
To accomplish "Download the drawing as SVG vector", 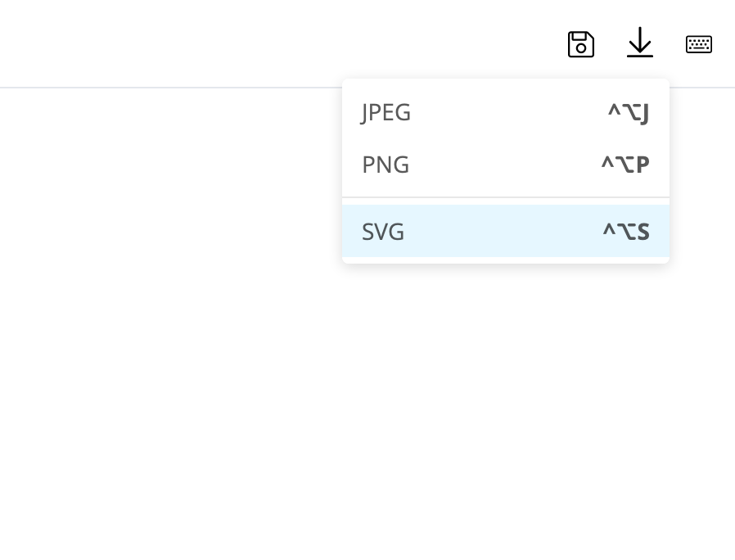I will click(505, 231).
